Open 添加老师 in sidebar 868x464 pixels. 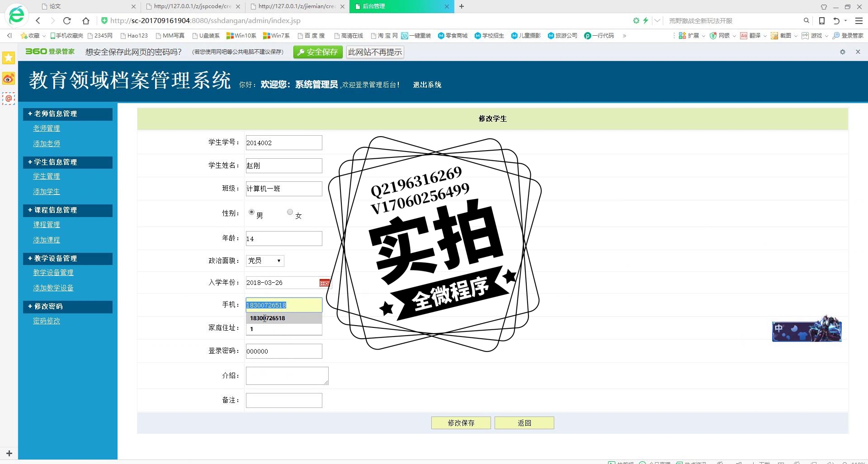47,144
